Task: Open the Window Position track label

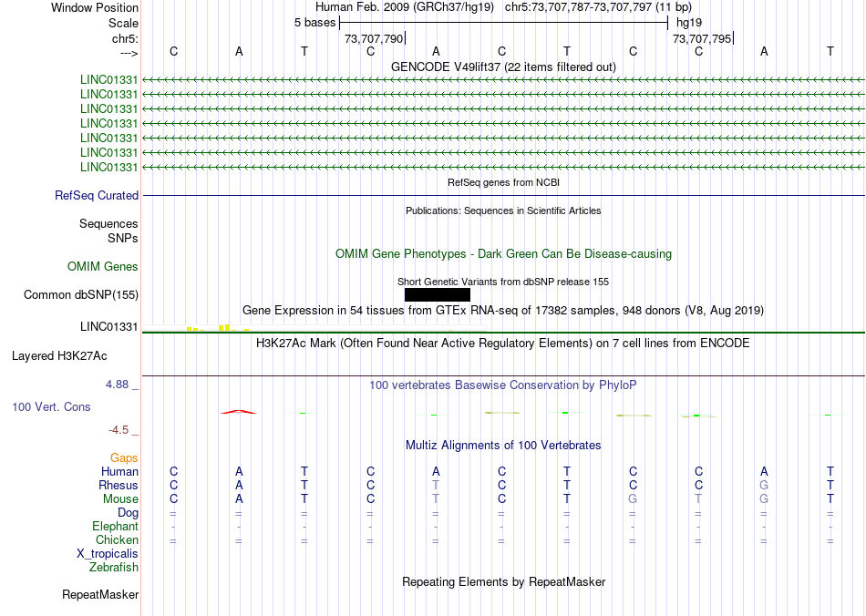Action: 95,7
